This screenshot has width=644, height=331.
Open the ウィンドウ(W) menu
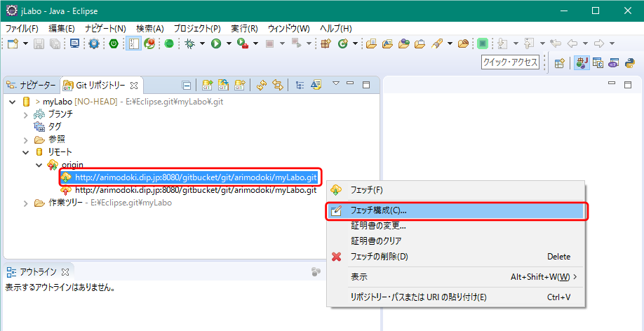(289, 29)
